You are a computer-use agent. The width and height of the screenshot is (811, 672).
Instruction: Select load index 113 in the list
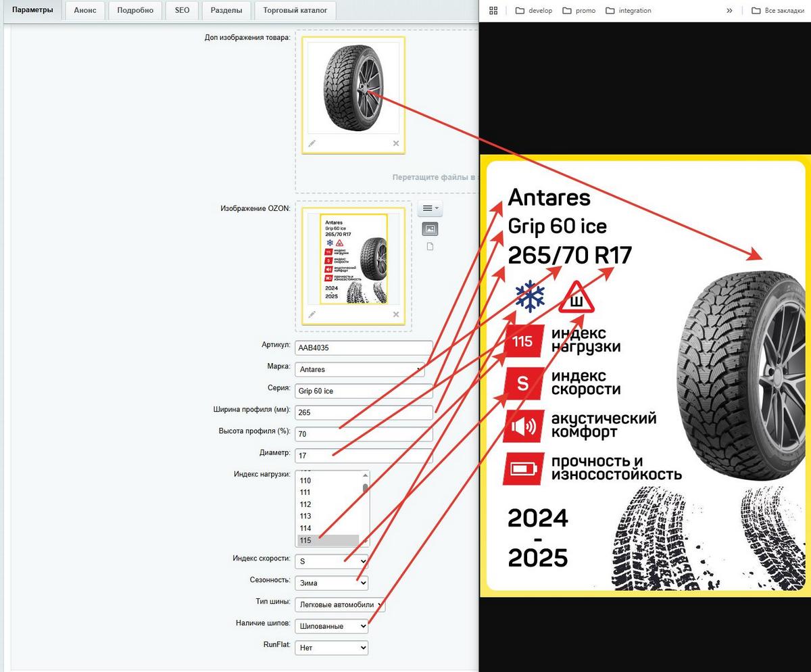coord(328,517)
